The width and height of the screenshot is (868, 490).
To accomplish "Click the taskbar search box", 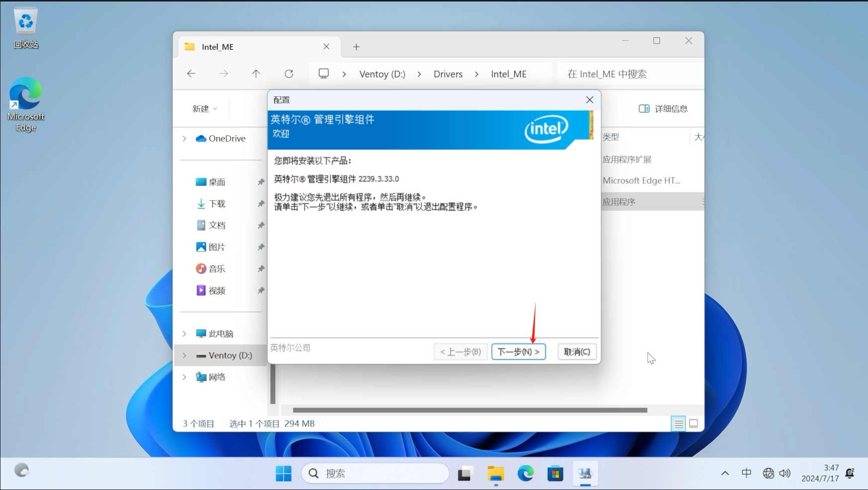I will 375,474.
